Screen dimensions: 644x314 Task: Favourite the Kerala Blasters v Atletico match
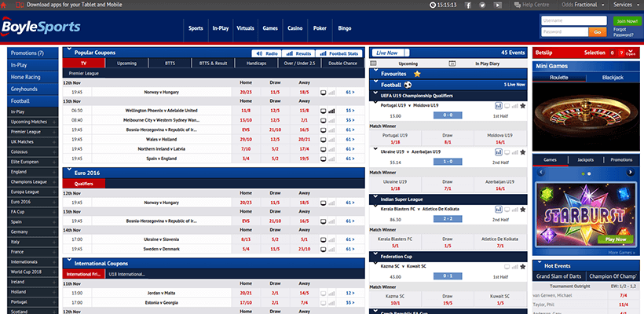[522, 210]
